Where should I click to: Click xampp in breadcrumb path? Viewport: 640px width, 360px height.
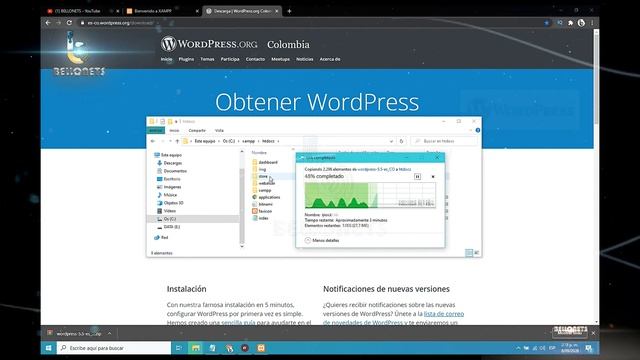coord(249,141)
